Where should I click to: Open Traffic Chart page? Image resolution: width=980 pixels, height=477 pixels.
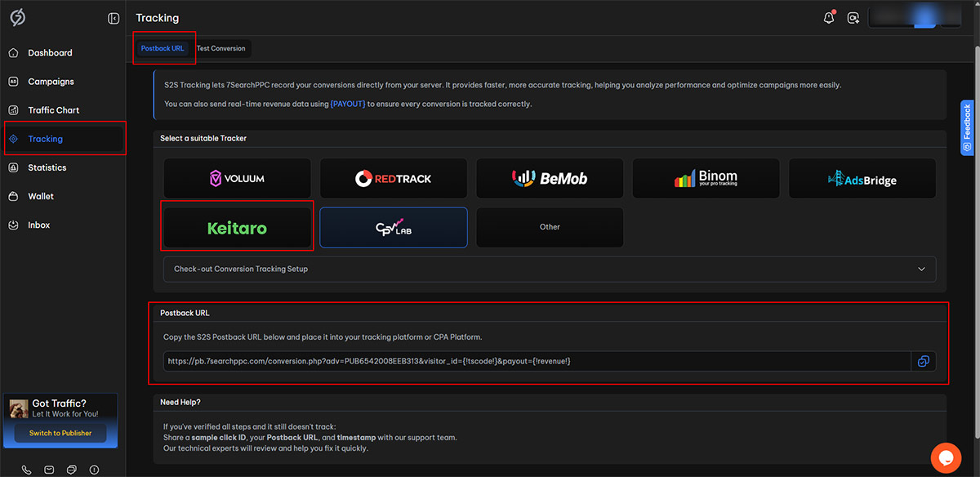click(x=53, y=110)
